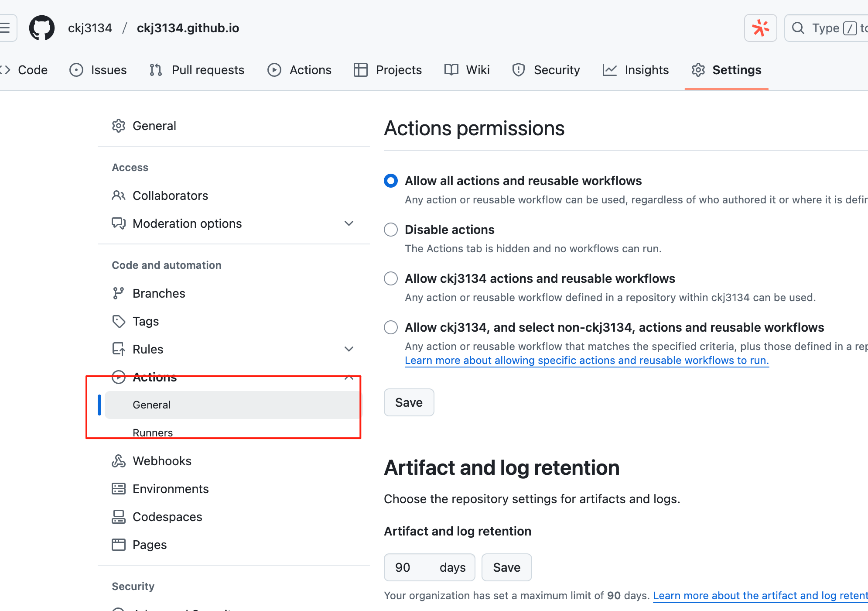Open the Codespaces settings page
The width and height of the screenshot is (868, 611).
(167, 517)
